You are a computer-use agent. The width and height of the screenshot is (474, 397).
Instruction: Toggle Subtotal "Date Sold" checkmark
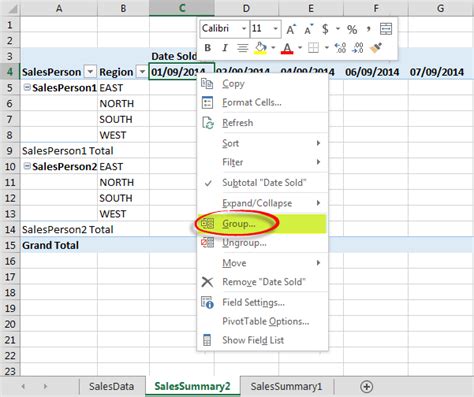(262, 183)
